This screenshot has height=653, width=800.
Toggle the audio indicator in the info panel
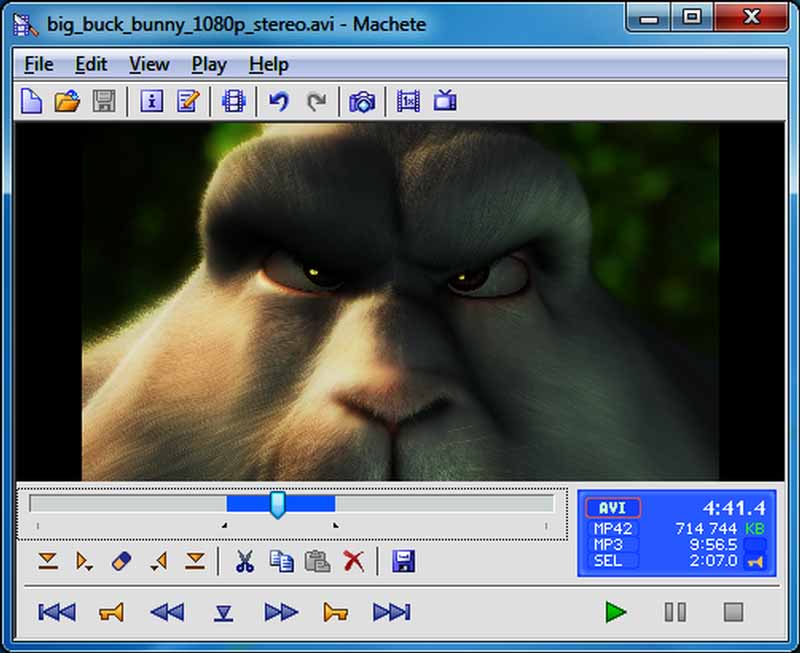pos(757,563)
